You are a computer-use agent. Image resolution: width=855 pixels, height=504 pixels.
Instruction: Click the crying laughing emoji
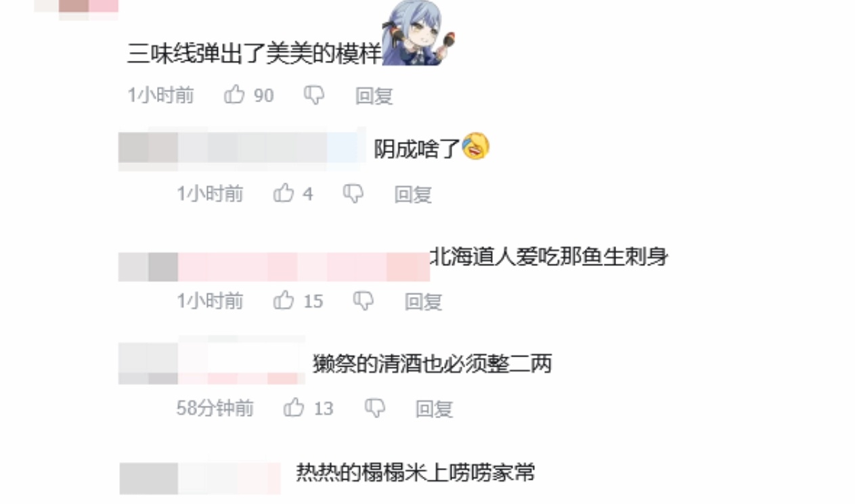[476, 146]
